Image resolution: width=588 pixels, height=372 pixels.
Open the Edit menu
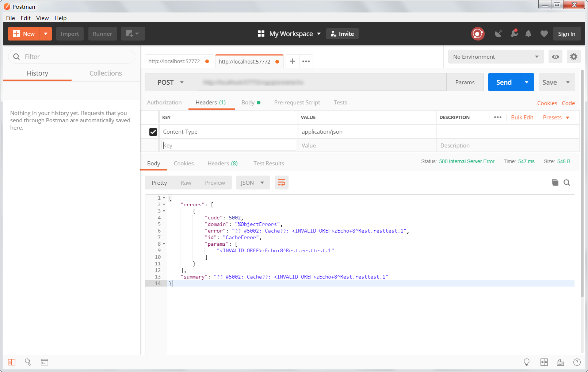(26, 18)
